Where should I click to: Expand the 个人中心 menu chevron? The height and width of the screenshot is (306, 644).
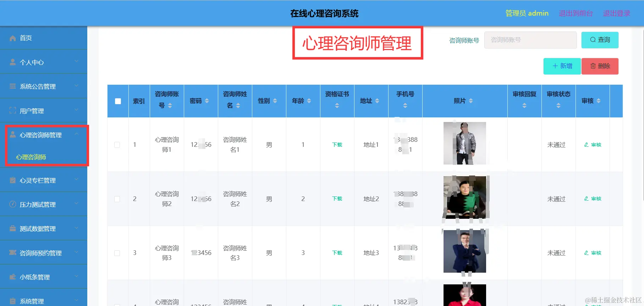[x=76, y=61]
